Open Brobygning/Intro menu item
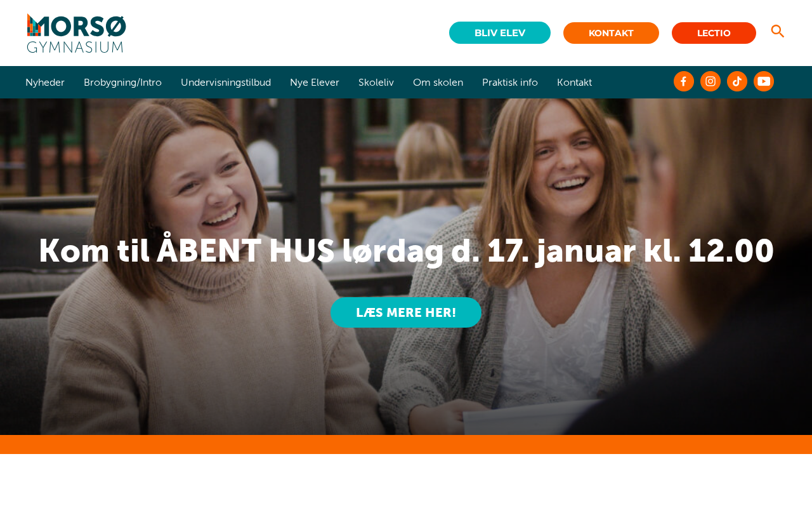The width and height of the screenshot is (812, 508). [x=122, y=82]
